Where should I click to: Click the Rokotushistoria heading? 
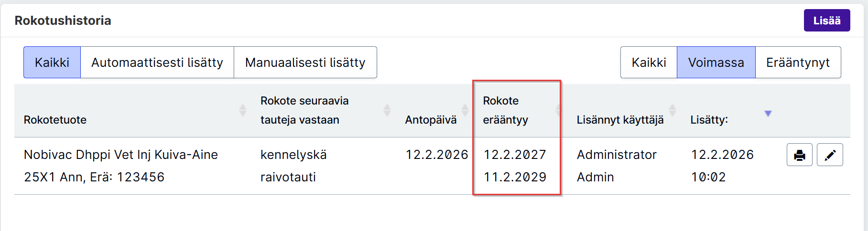tap(63, 21)
